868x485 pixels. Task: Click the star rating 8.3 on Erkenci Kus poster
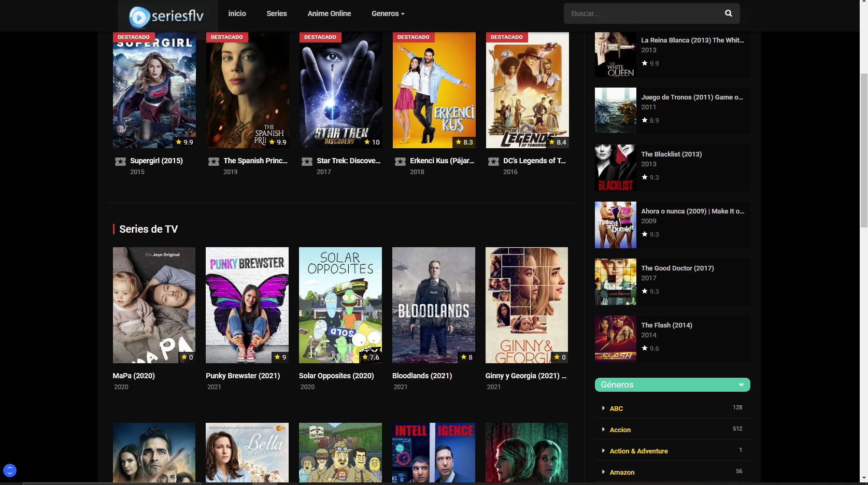pos(464,142)
